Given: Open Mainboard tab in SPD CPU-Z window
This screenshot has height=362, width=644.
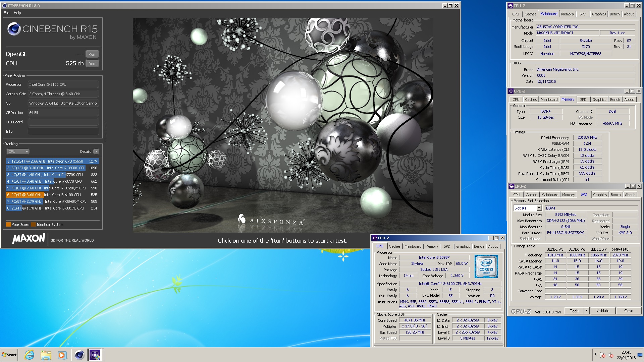Looking at the screenshot, I should pyautogui.click(x=550, y=195).
